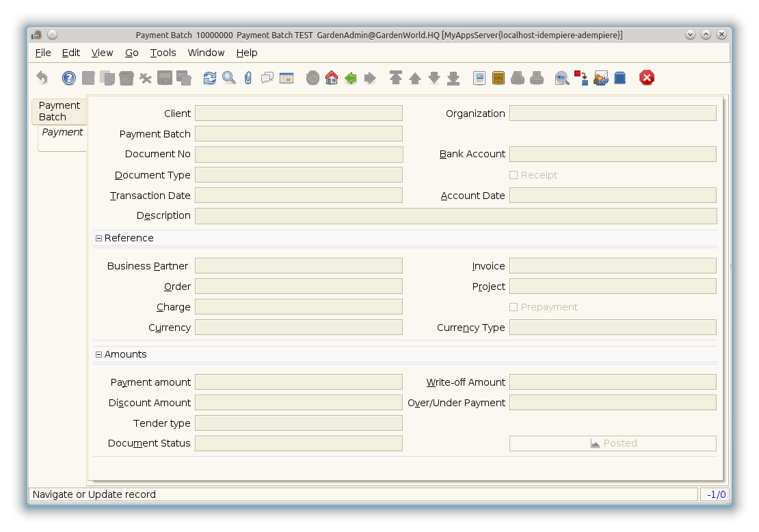Open the Tools menu

click(163, 53)
